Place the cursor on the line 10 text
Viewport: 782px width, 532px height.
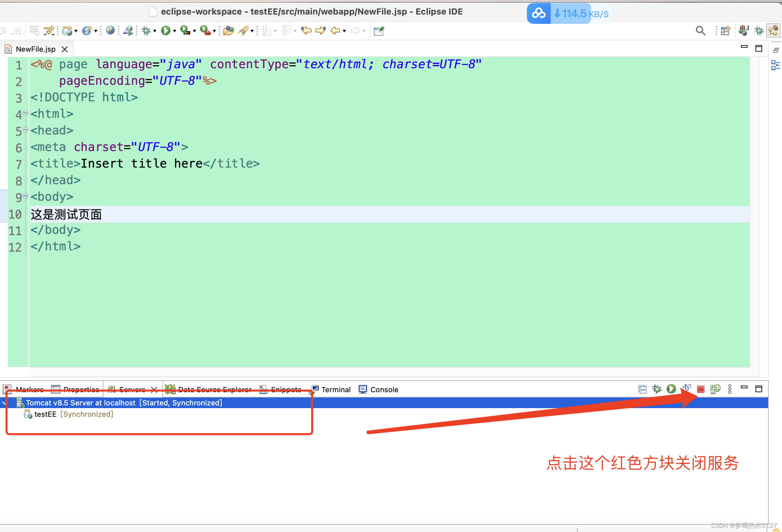(66, 215)
